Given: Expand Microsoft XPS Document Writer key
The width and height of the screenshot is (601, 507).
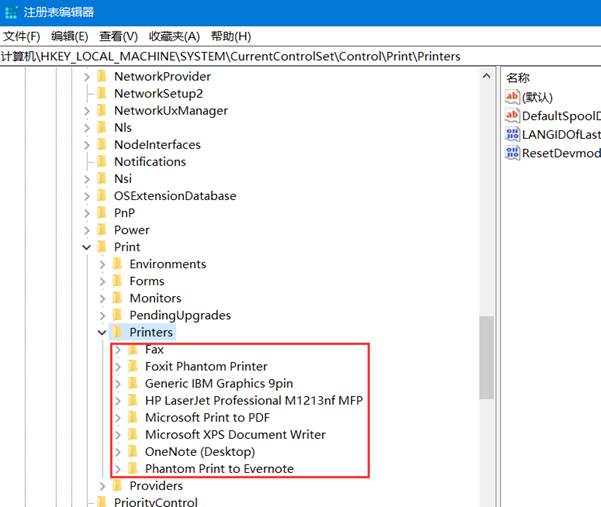Looking at the screenshot, I should (x=118, y=435).
